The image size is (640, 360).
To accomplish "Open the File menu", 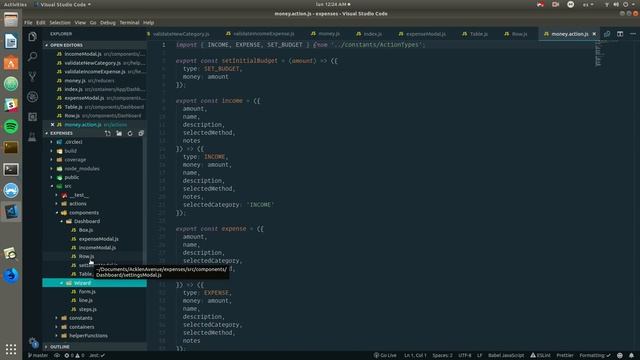I will tap(28, 23).
